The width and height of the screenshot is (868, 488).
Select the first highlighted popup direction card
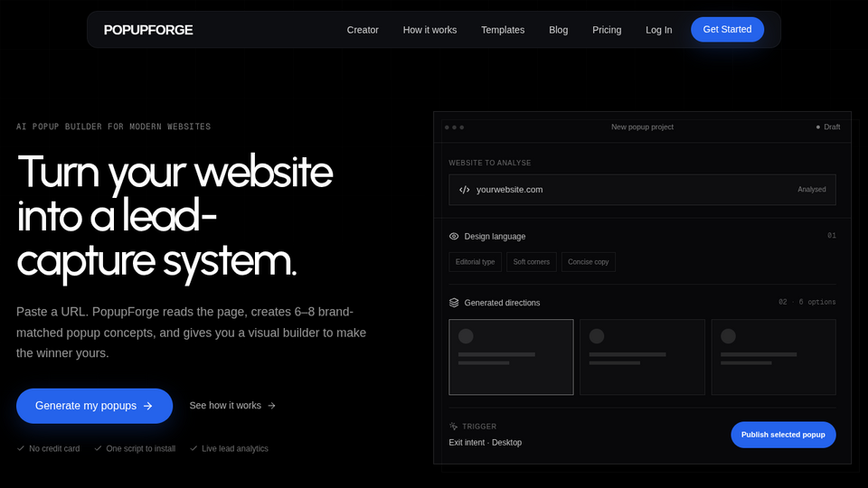point(511,357)
